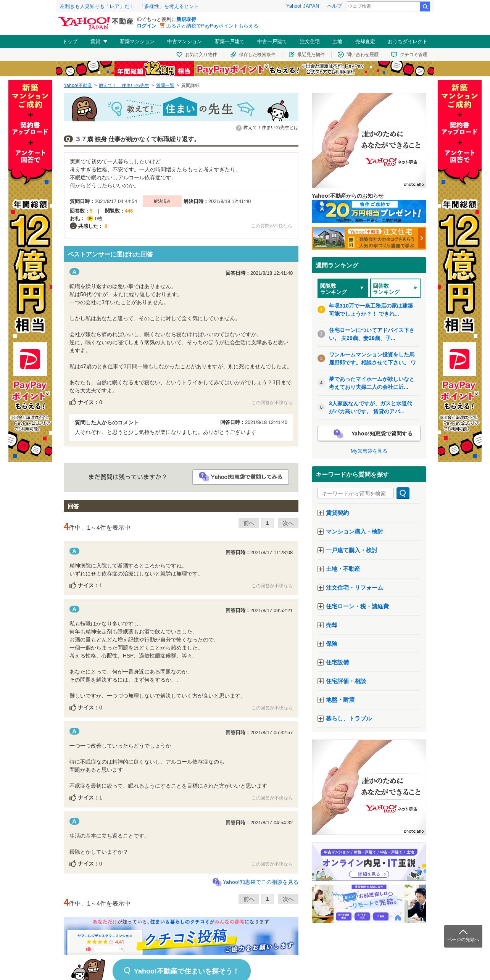Click the keyword question search button
The height and width of the screenshot is (980, 490).
click(x=403, y=493)
